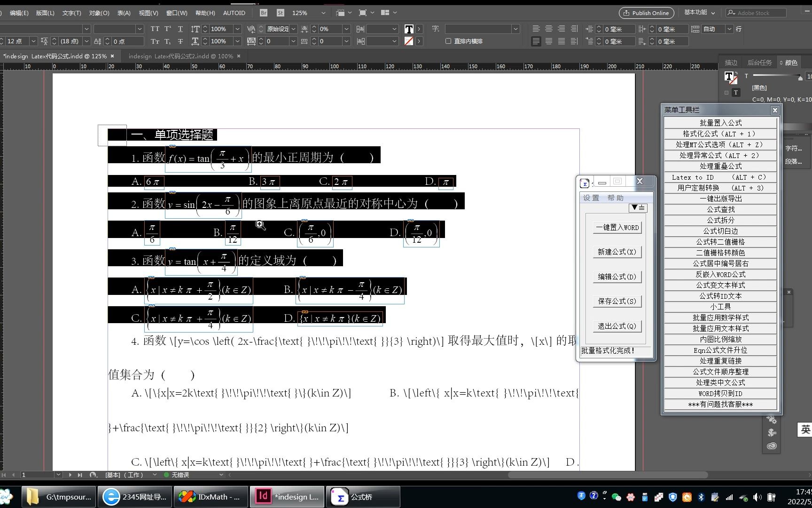Apply strikethrough formatting icon
812x508 pixels.
[180, 41]
